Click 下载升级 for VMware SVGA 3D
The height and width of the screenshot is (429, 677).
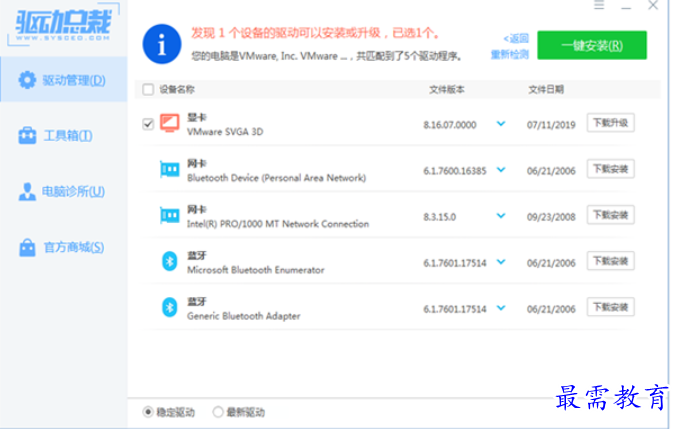[x=611, y=123]
